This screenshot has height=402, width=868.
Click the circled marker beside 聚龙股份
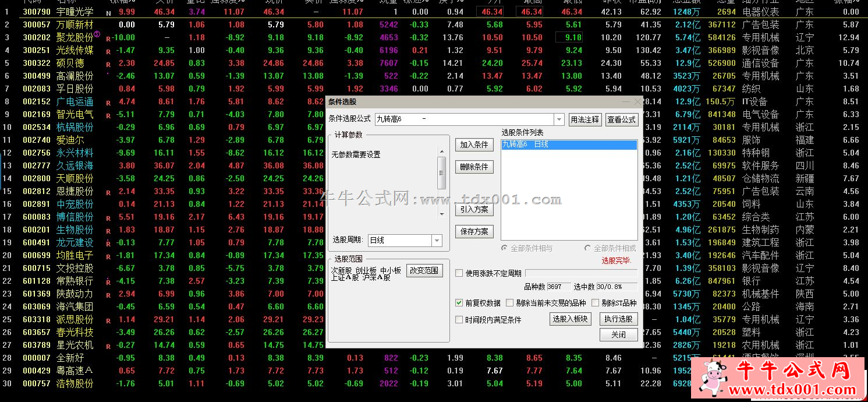(x=97, y=34)
